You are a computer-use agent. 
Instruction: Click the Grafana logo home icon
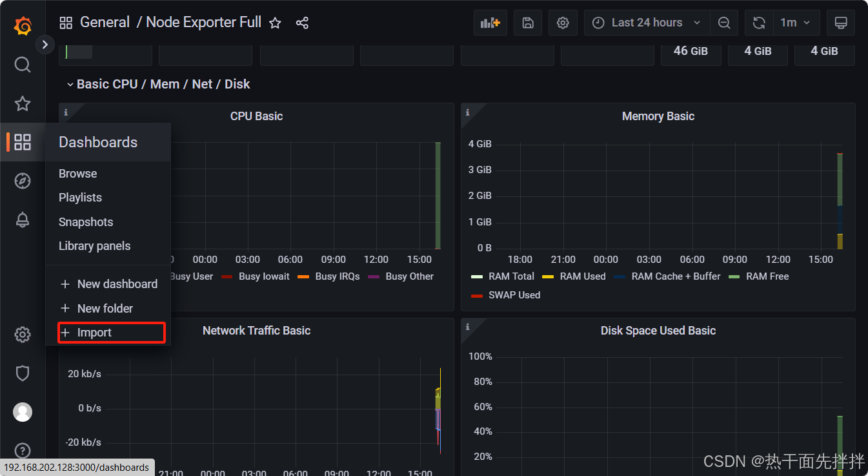point(23,26)
